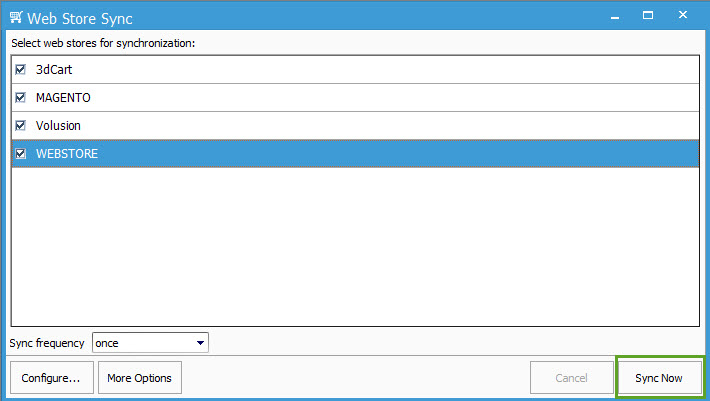Minimize the Web Store Sync window
Screen dimensions: 710x401
pyautogui.click(x=614, y=16)
